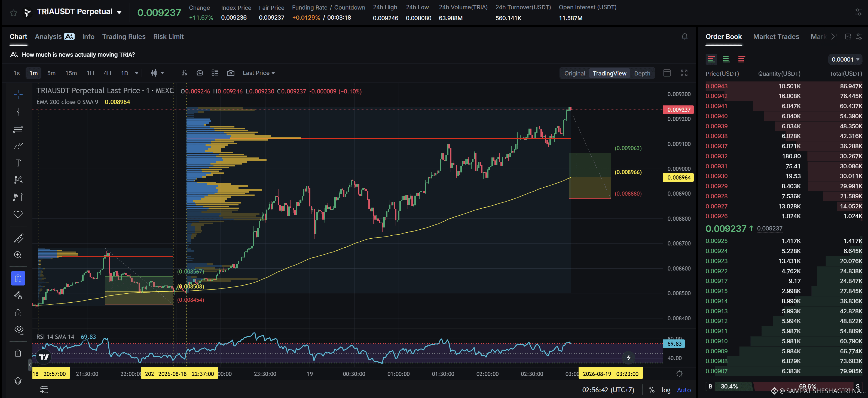Open the price alert bell icon
Screen dimensions: 868x398
pyautogui.click(x=684, y=37)
